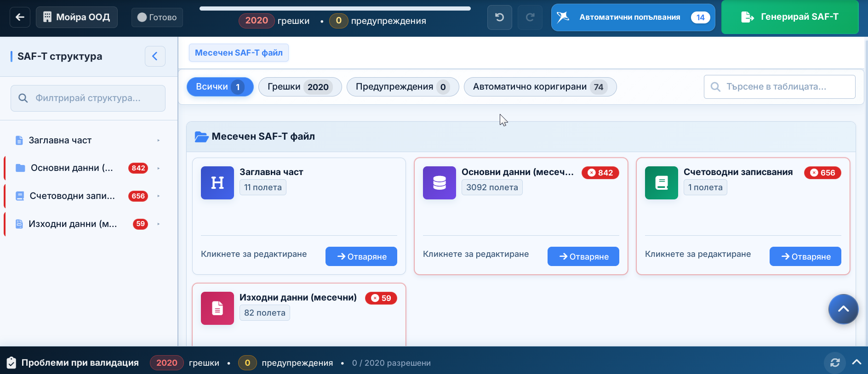This screenshot has height=374, width=868.
Task: Click the progress bar at the top
Action: point(335,8)
